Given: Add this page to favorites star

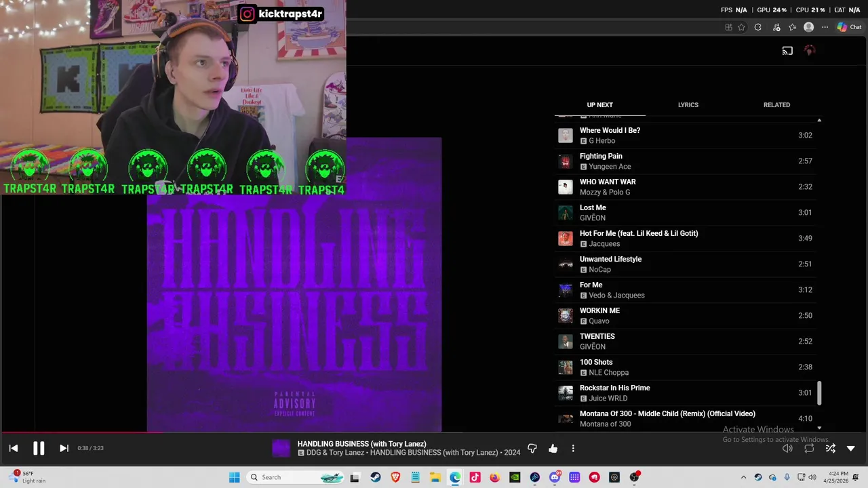Looking at the screenshot, I should pos(741,27).
